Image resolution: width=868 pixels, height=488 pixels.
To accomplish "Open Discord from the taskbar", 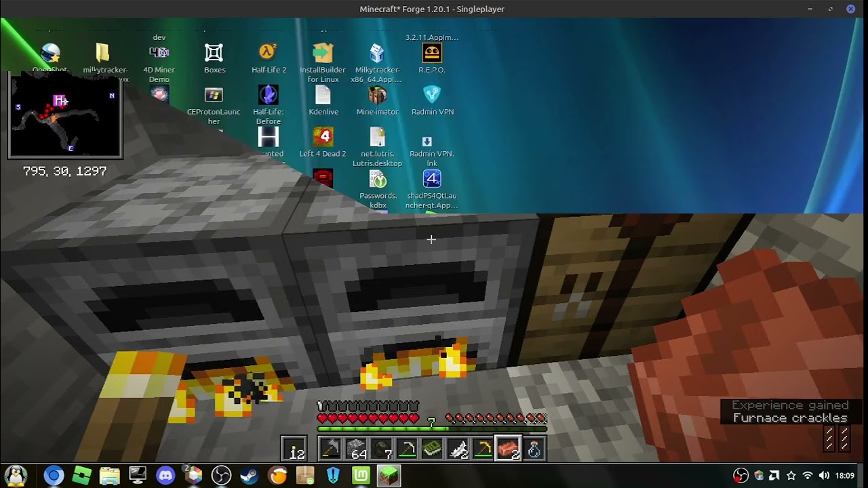I will (165, 475).
